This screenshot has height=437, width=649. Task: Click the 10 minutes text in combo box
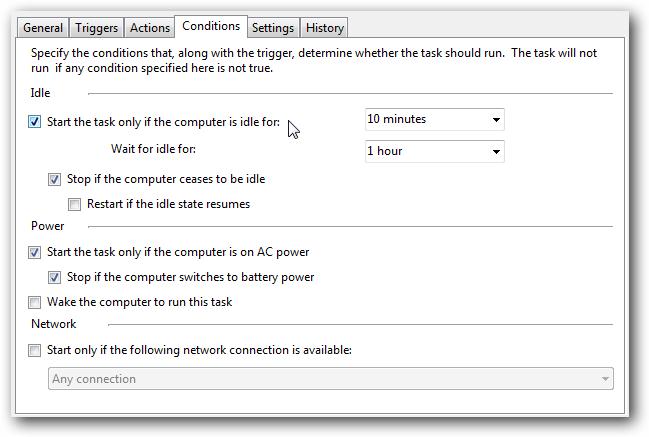click(x=397, y=119)
